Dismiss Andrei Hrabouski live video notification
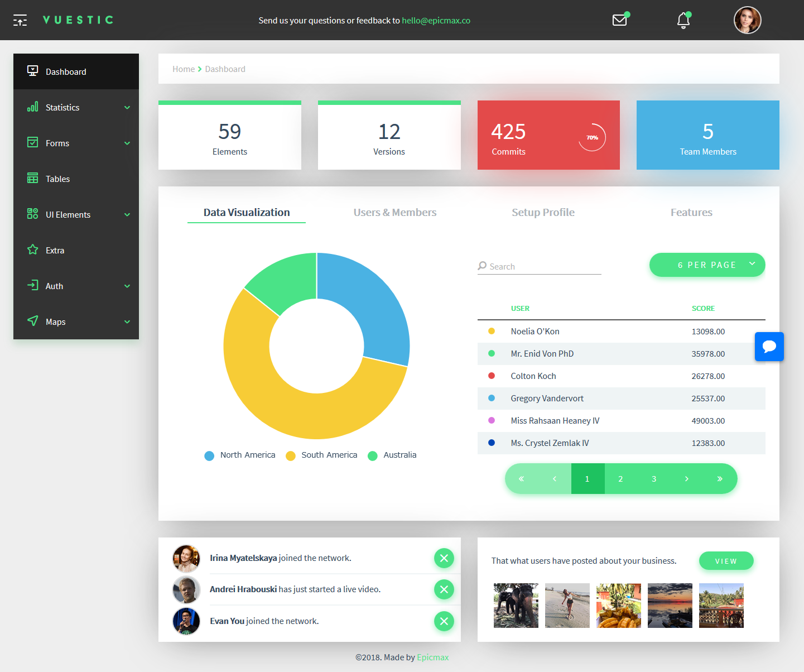This screenshot has height=672, width=804. click(x=444, y=589)
